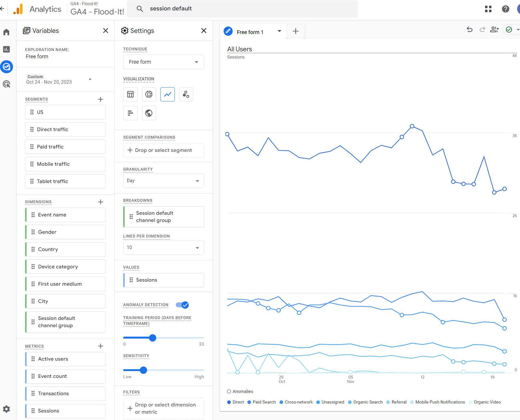Click the search field with 'session default'
The image size is (520, 420).
coord(242,9)
